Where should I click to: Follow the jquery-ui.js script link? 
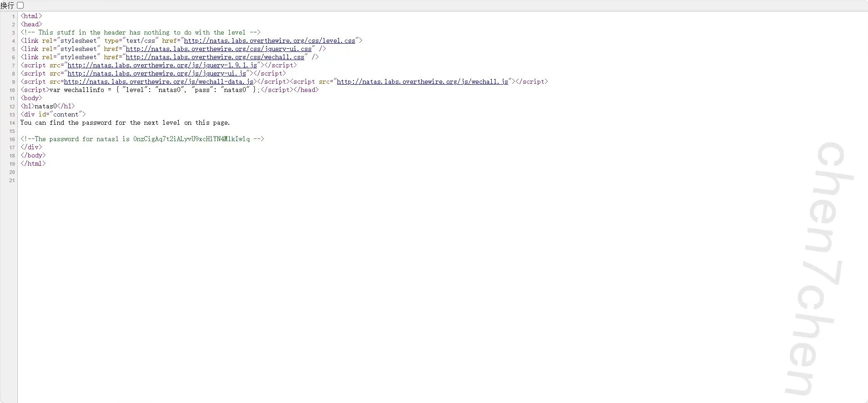[x=156, y=74]
